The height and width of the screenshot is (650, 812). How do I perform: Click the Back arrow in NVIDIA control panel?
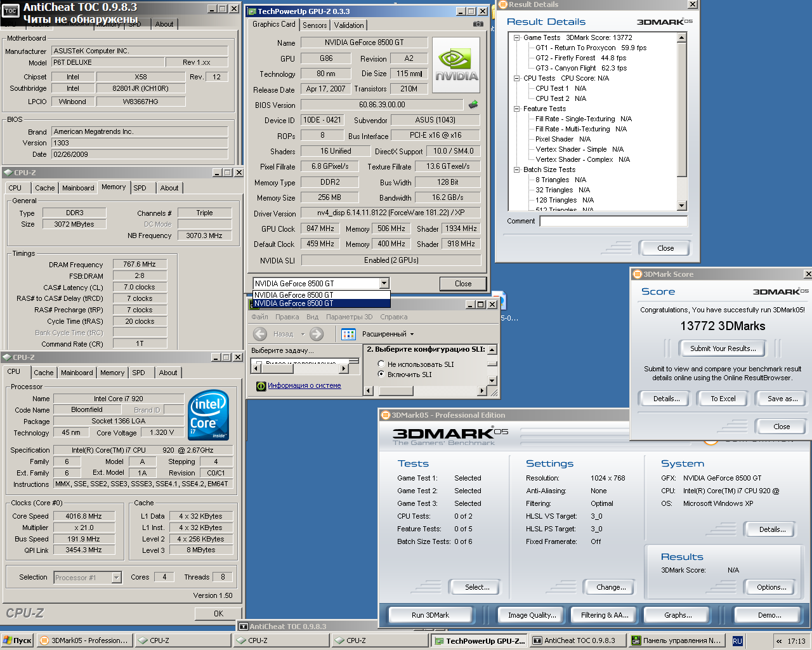pos(260,334)
